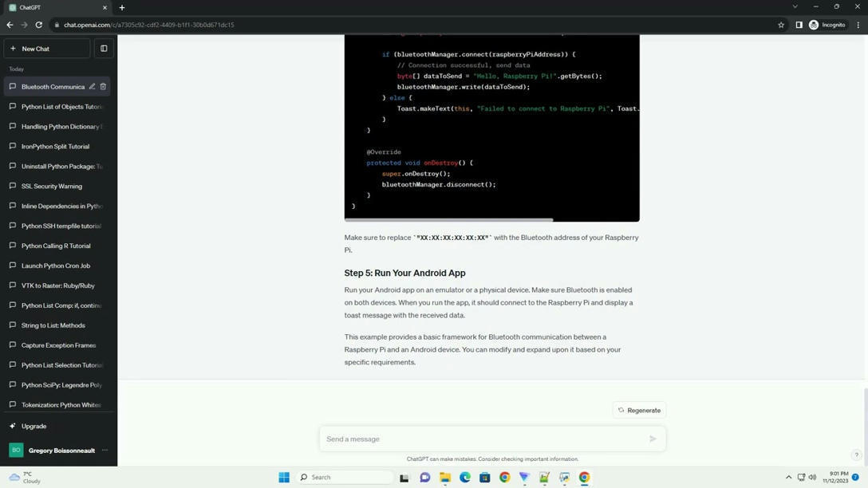Open a new browser tab
Image resolution: width=868 pixels, height=488 pixels.
coord(122,7)
